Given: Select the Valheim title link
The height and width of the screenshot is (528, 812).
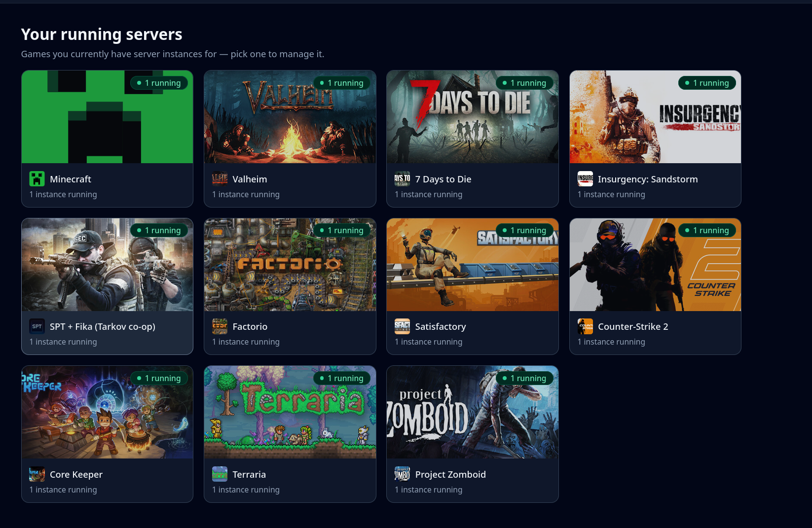Looking at the screenshot, I should (250, 179).
